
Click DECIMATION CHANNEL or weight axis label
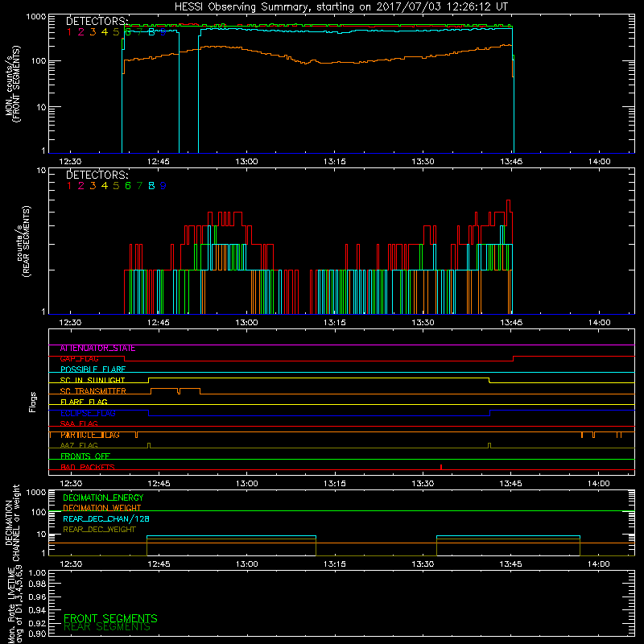[x=12, y=522]
